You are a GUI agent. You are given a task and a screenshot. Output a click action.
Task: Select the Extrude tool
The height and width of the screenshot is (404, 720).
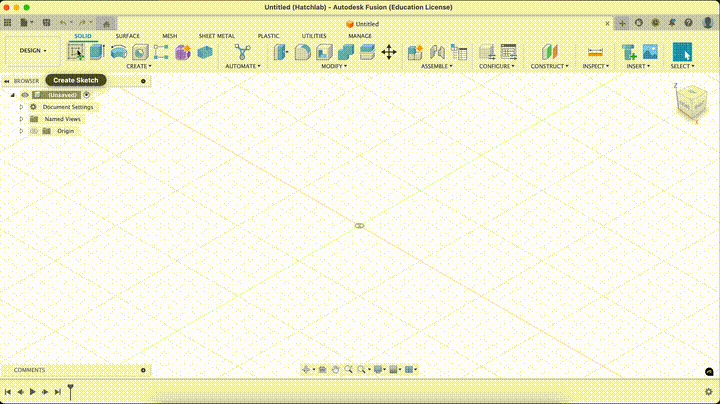(x=97, y=52)
